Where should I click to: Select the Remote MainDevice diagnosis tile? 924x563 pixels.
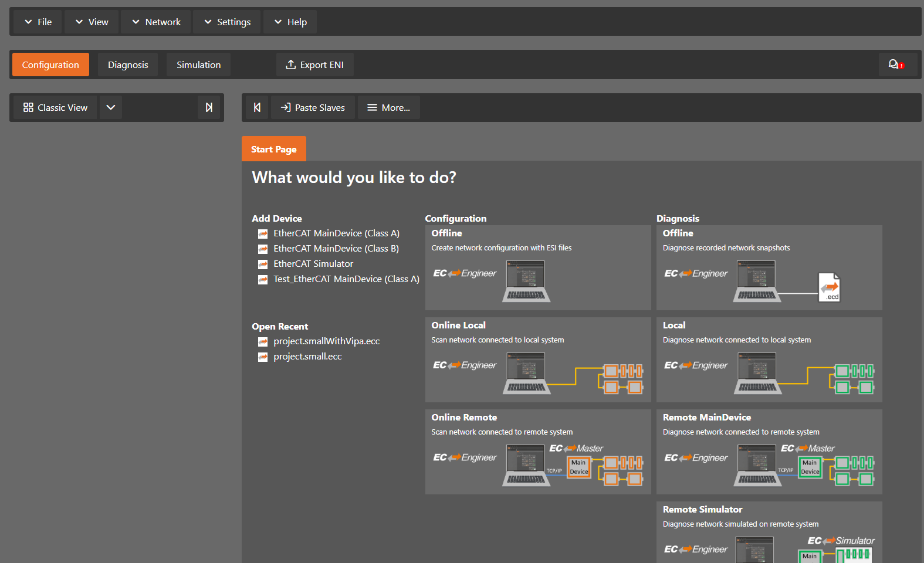coord(769,452)
